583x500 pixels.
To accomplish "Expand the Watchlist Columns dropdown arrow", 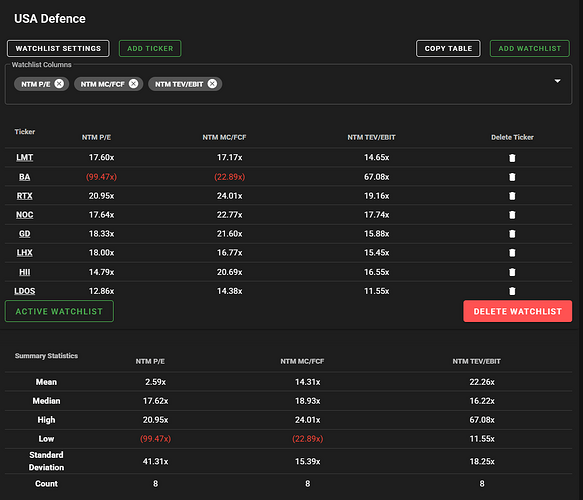I will pyautogui.click(x=557, y=81).
